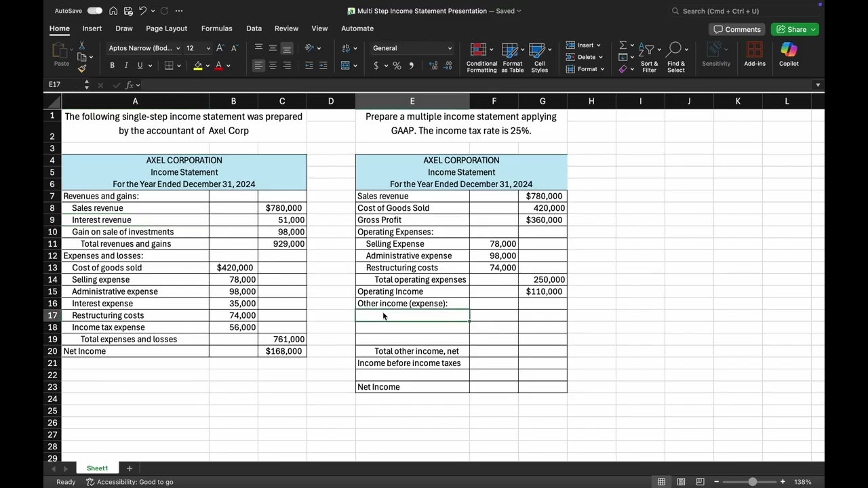Click the Delete cells button
This screenshot has width=868, height=488.
tap(583, 57)
